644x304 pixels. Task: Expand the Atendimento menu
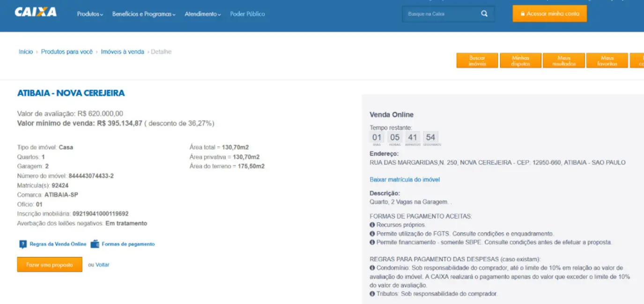point(203,14)
